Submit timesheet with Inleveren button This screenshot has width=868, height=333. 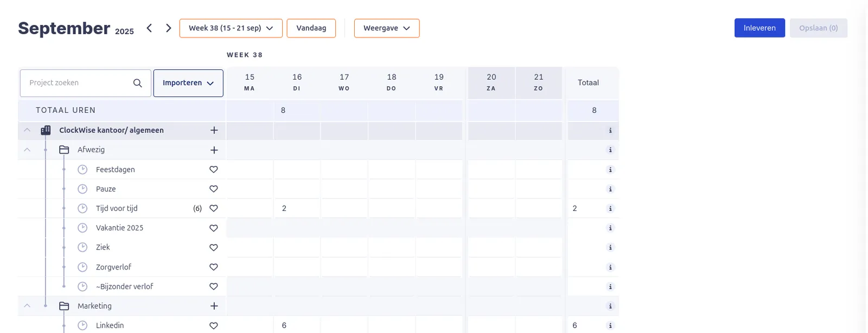click(x=759, y=28)
